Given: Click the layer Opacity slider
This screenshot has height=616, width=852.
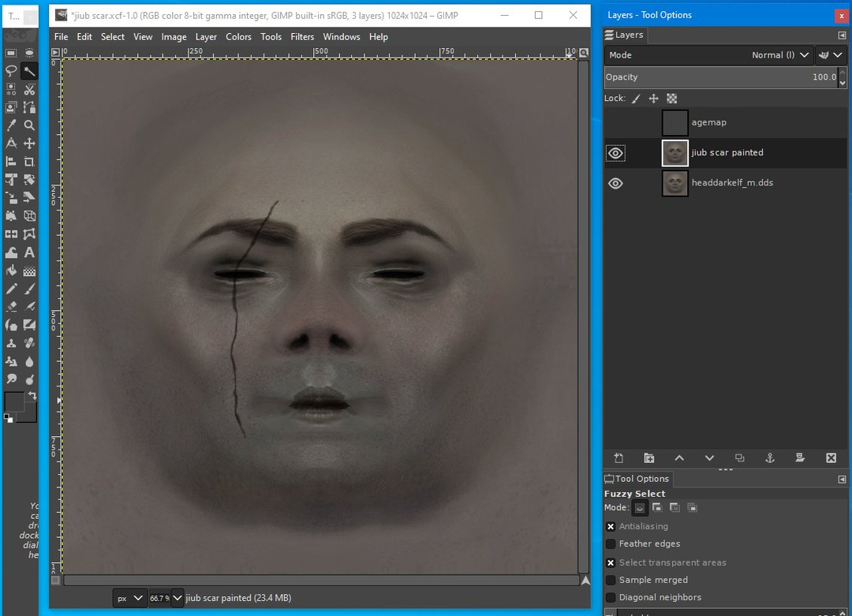Looking at the screenshot, I should 719,77.
